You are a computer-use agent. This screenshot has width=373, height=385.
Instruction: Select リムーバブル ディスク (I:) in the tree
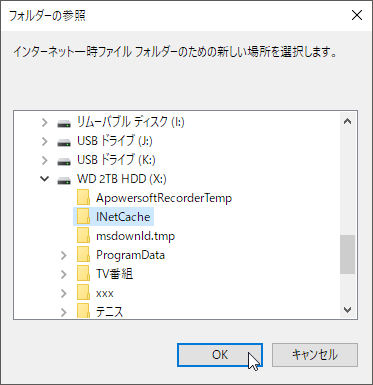tap(131, 122)
